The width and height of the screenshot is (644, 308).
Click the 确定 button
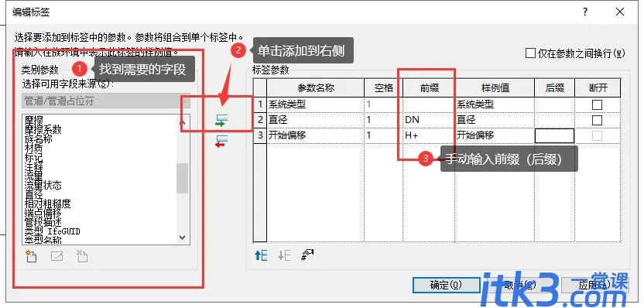(446, 285)
